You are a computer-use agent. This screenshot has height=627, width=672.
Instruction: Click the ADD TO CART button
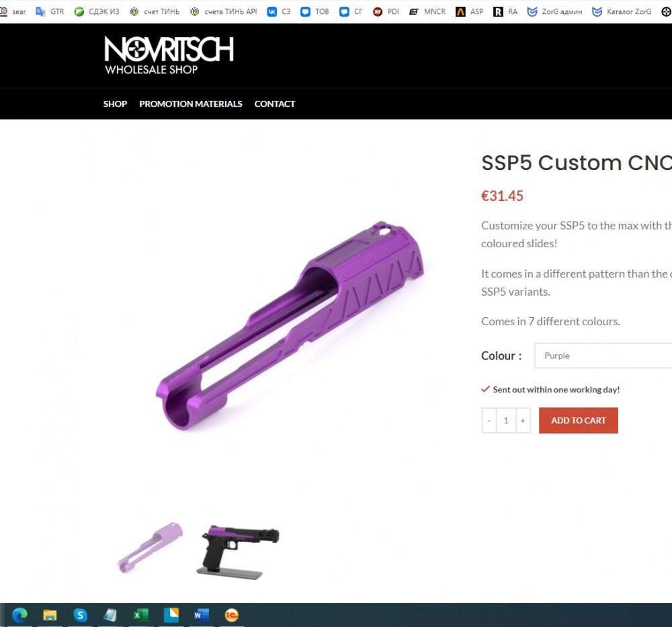pos(578,421)
